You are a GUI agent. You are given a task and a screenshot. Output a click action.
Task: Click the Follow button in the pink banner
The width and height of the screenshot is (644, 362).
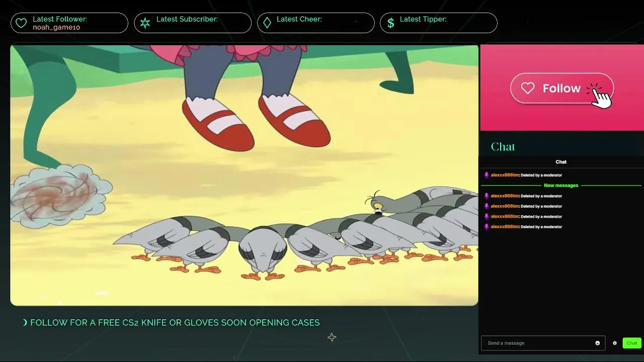[x=561, y=88]
